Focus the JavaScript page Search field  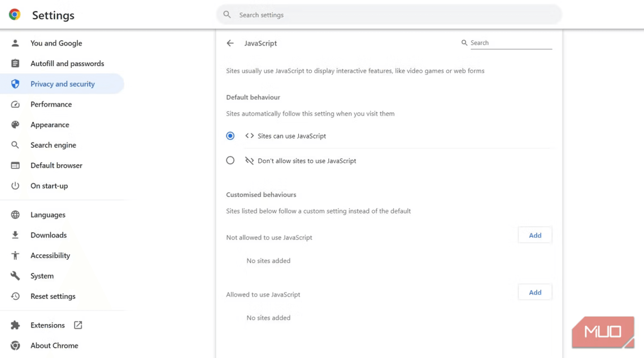pos(511,43)
